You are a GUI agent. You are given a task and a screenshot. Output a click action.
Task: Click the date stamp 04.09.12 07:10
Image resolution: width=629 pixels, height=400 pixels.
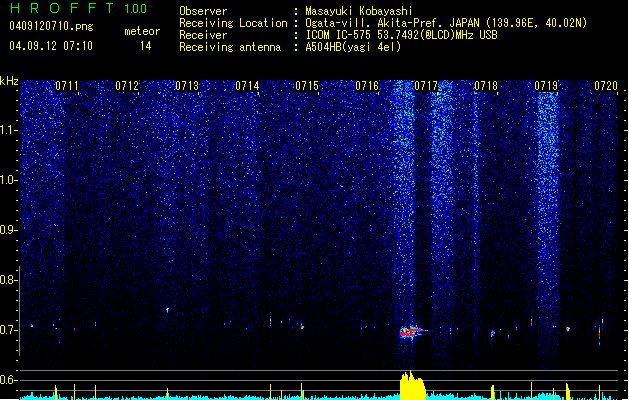tap(51, 46)
